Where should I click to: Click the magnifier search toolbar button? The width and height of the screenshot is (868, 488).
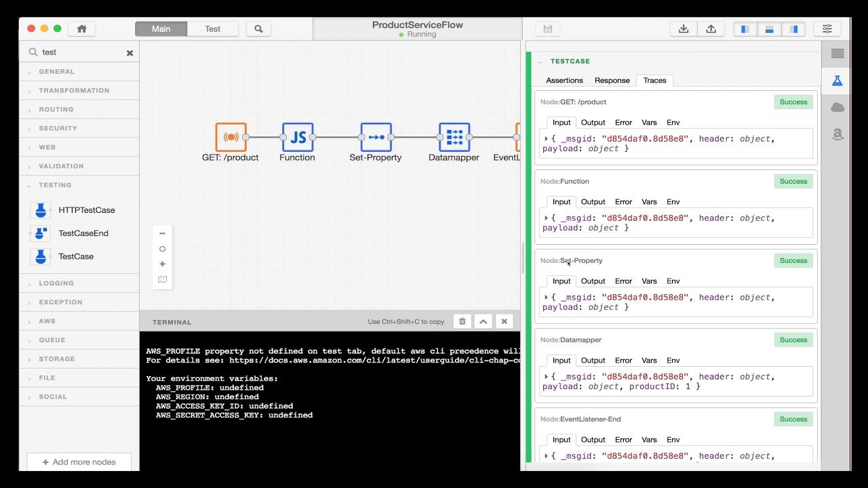[x=258, y=29]
